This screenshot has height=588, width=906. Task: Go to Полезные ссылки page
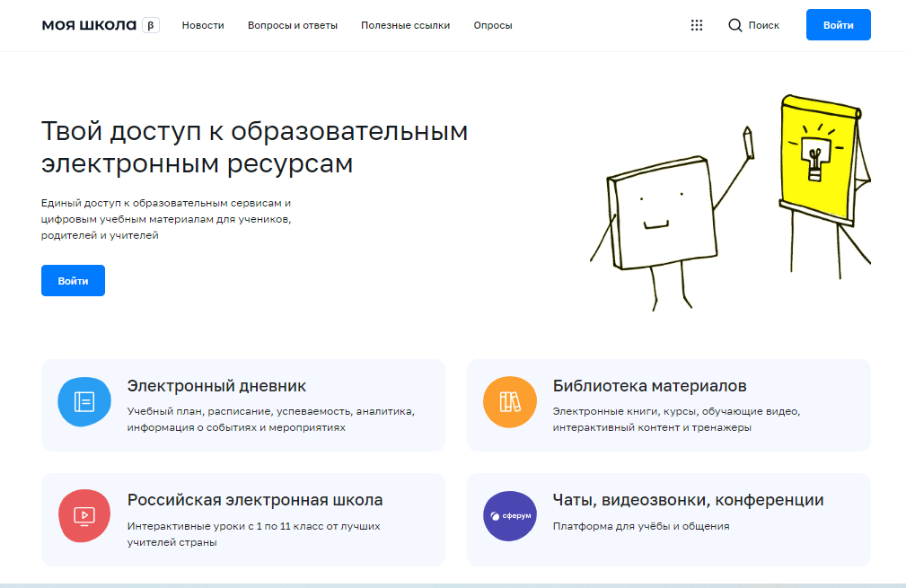click(406, 25)
